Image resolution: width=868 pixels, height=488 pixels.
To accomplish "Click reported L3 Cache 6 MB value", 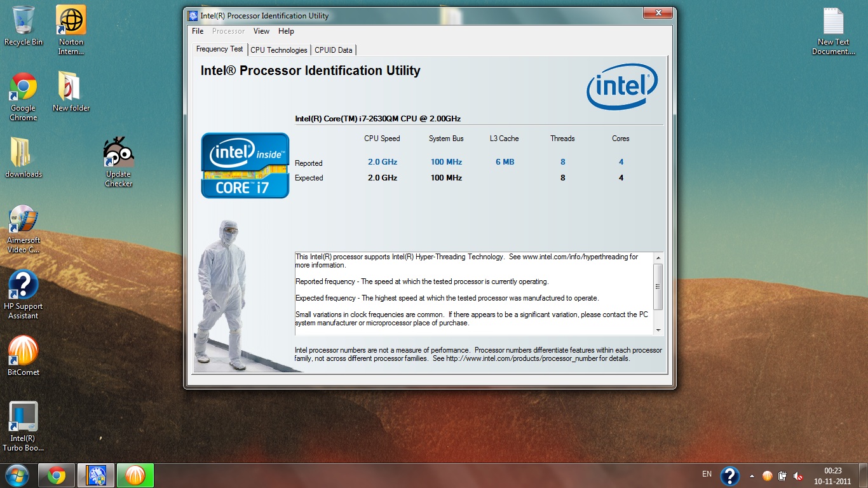I will pos(505,162).
